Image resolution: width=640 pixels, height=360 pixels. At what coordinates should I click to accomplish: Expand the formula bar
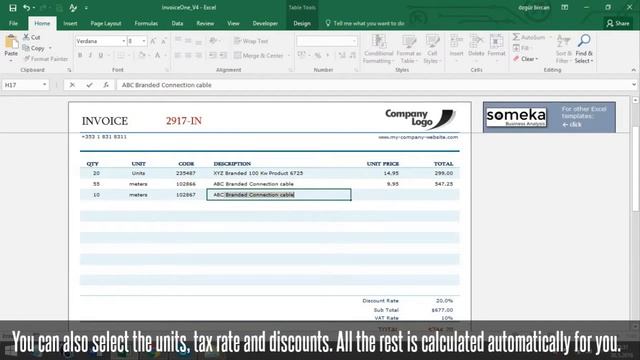click(633, 85)
